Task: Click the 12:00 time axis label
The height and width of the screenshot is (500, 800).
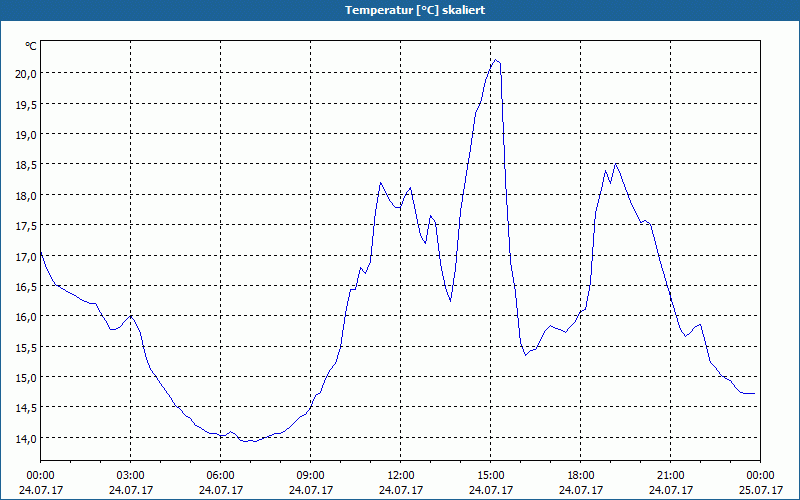Action: click(401, 476)
